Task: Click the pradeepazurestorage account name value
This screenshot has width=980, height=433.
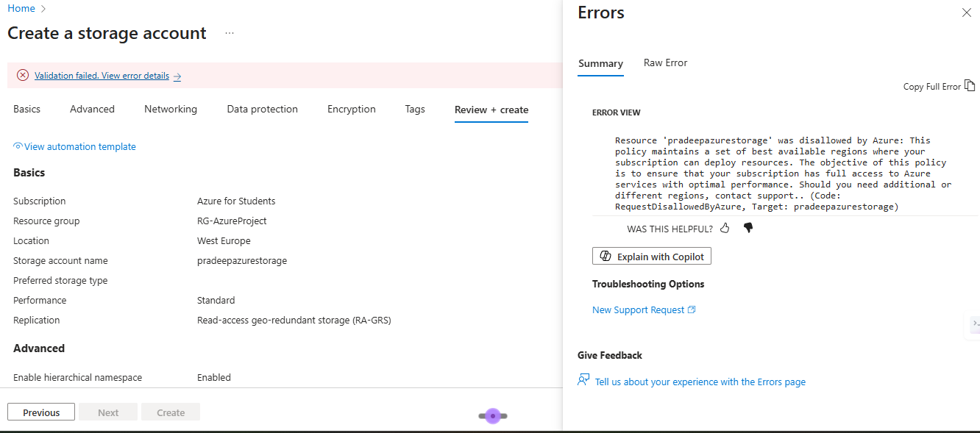Action: coord(242,260)
